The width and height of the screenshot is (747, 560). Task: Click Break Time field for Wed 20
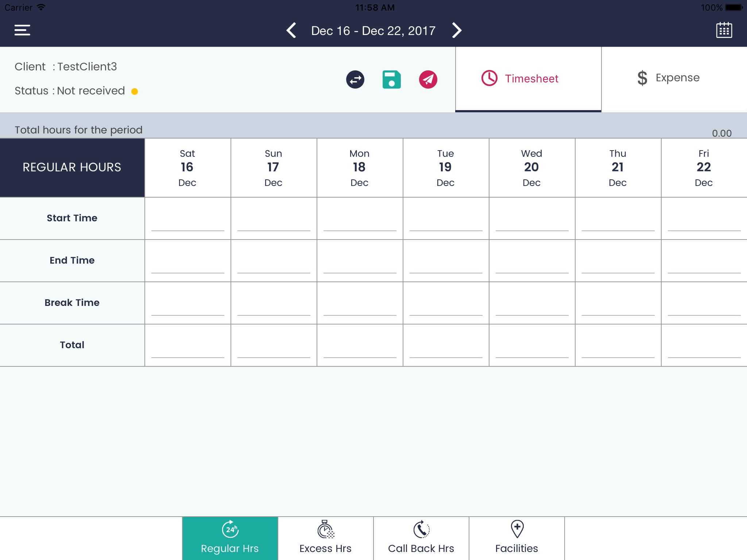(x=532, y=303)
